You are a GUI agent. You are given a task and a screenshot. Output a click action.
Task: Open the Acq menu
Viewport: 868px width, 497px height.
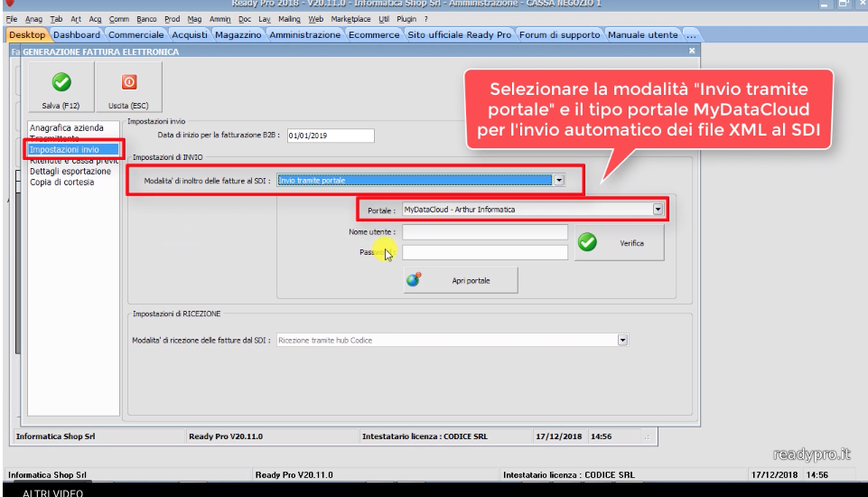tap(95, 19)
